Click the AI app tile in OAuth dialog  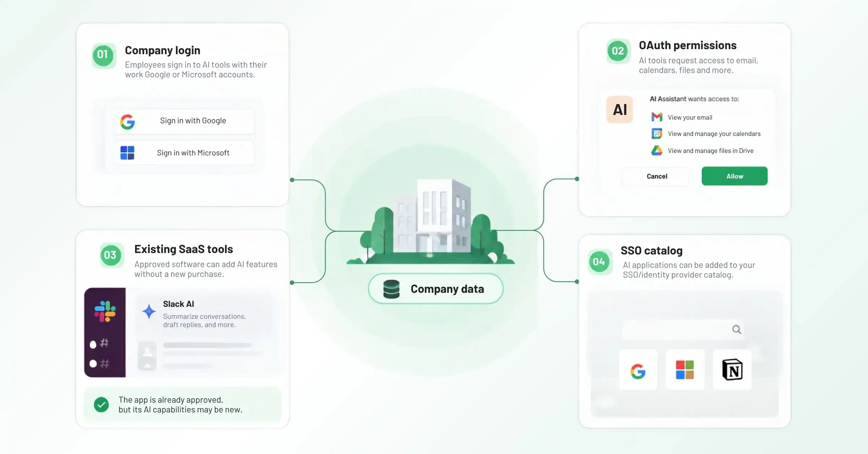tap(620, 110)
